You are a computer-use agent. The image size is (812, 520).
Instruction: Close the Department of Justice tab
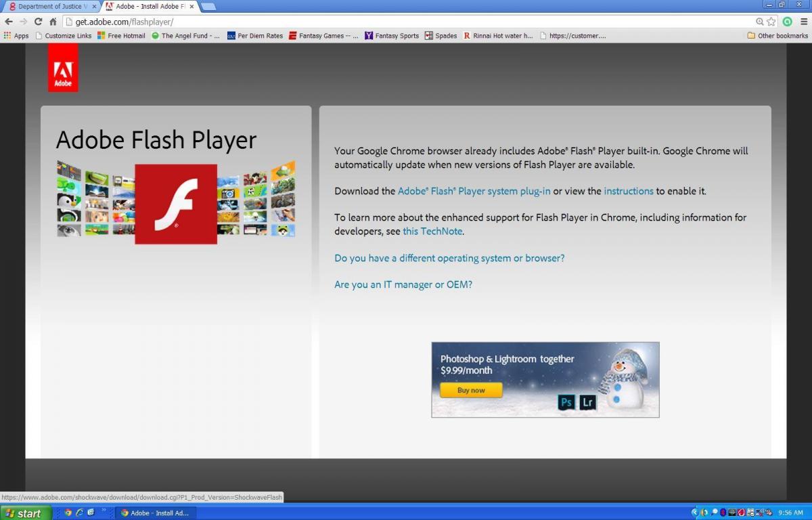point(93,6)
